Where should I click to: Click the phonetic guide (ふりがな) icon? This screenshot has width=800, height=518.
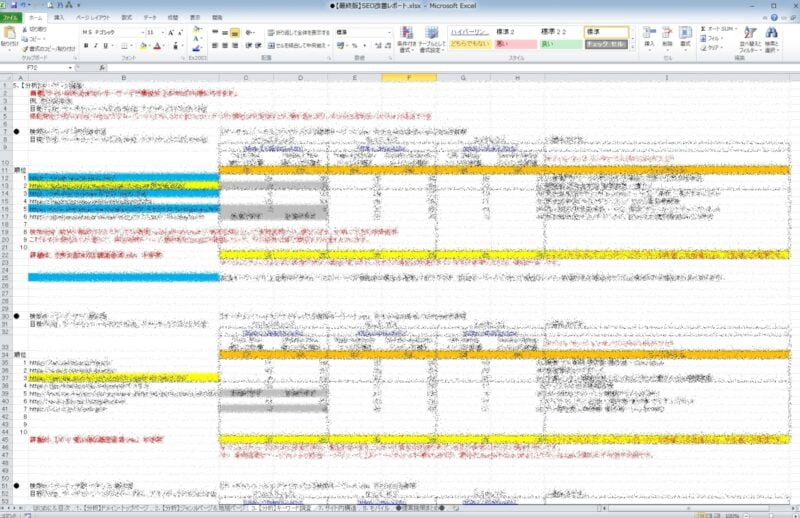tap(176, 46)
